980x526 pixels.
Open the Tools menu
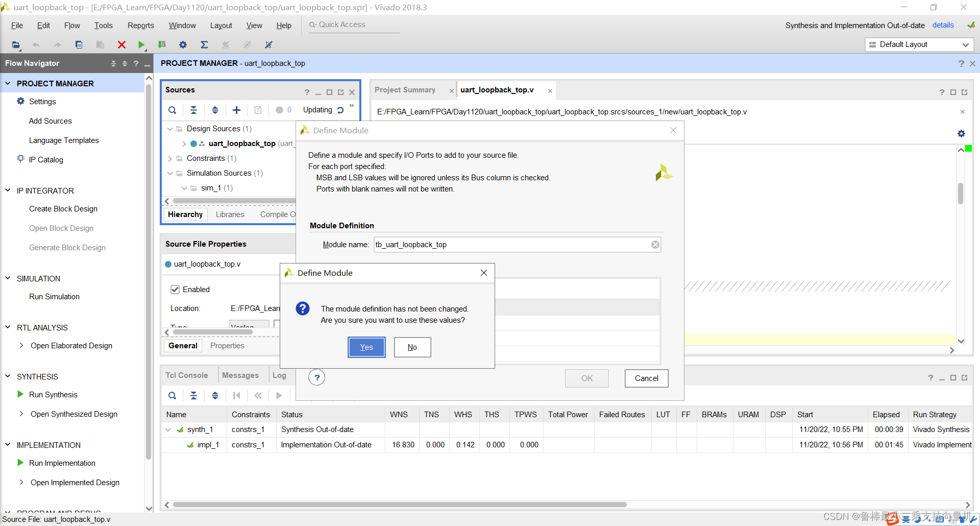pos(103,26)
